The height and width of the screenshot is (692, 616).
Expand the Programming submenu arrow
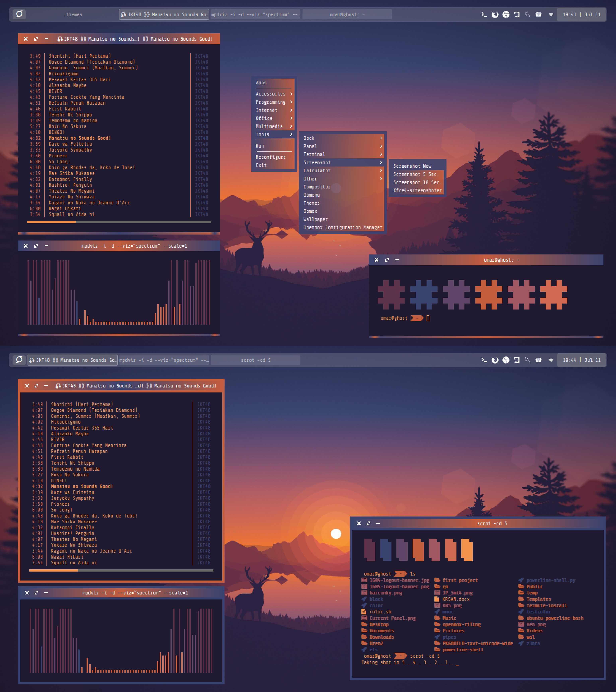tap(291, 102)
